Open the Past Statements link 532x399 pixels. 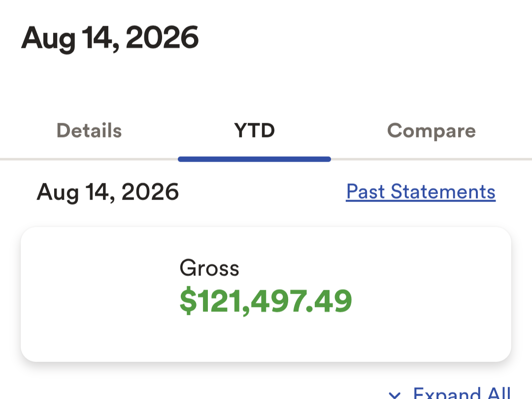pos(421,192)
